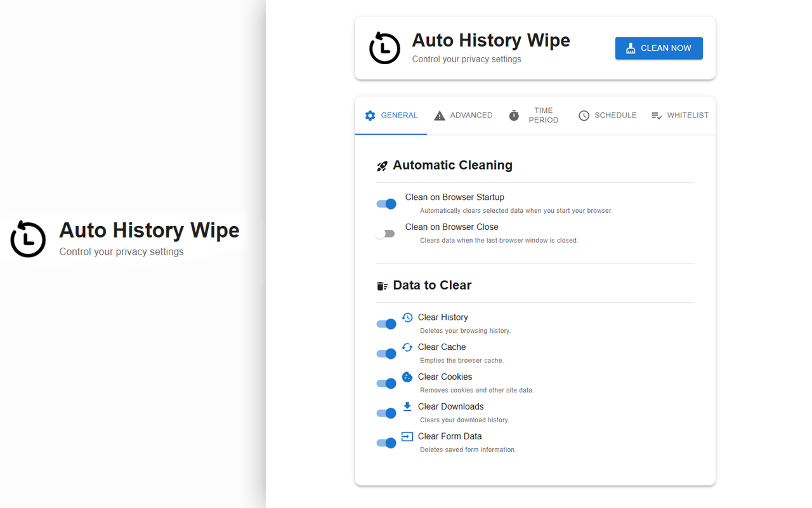
Task: Click the download arrow icon next to Clear Downloads
Action: pyautogui.click(x=407, y=406)
